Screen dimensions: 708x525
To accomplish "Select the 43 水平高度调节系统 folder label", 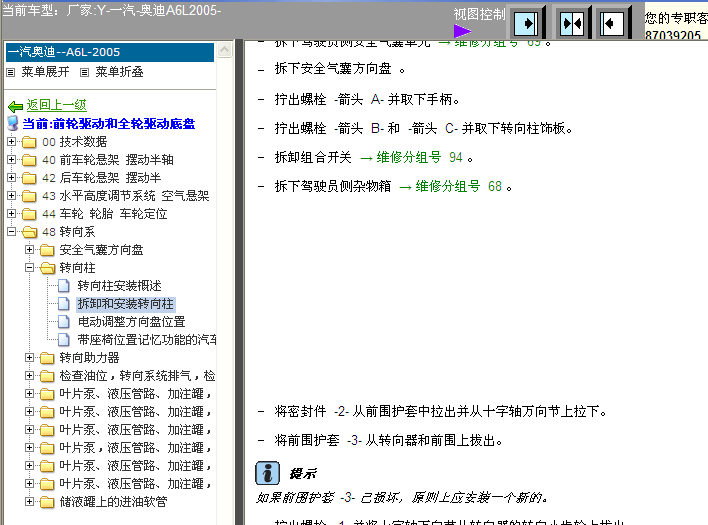I will [126, 196].
